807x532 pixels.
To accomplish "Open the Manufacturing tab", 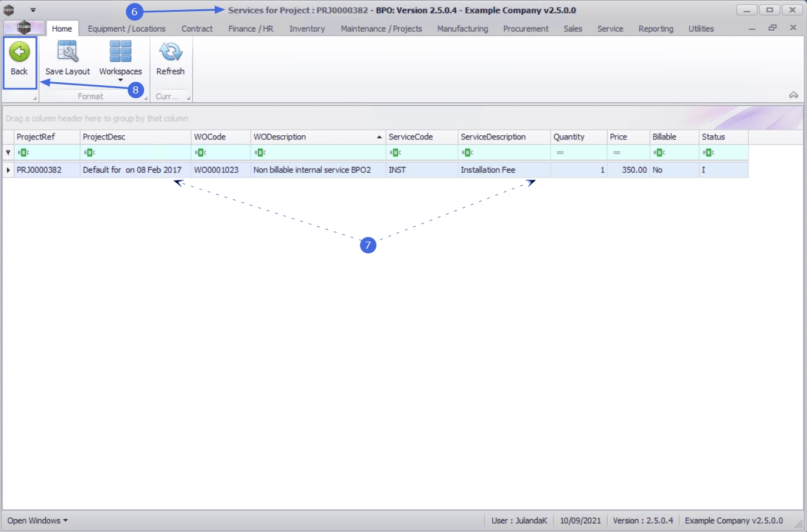I will [x=462, y=28].
